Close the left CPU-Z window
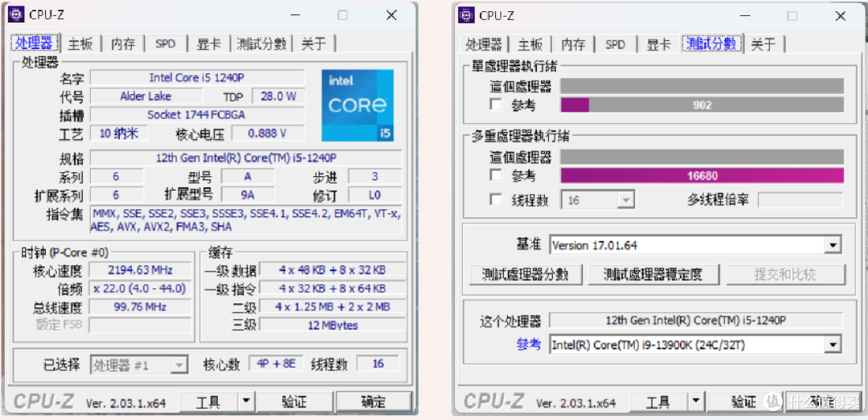 (x=391, y=15)
